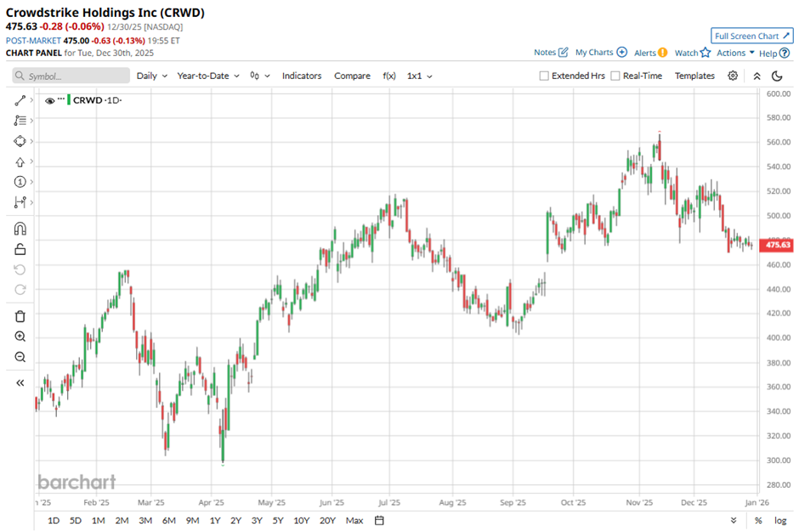The width and height of the screenshot is (799, 532).
Task: Enable the Real-Time checkbox
Action: point(615,76)
